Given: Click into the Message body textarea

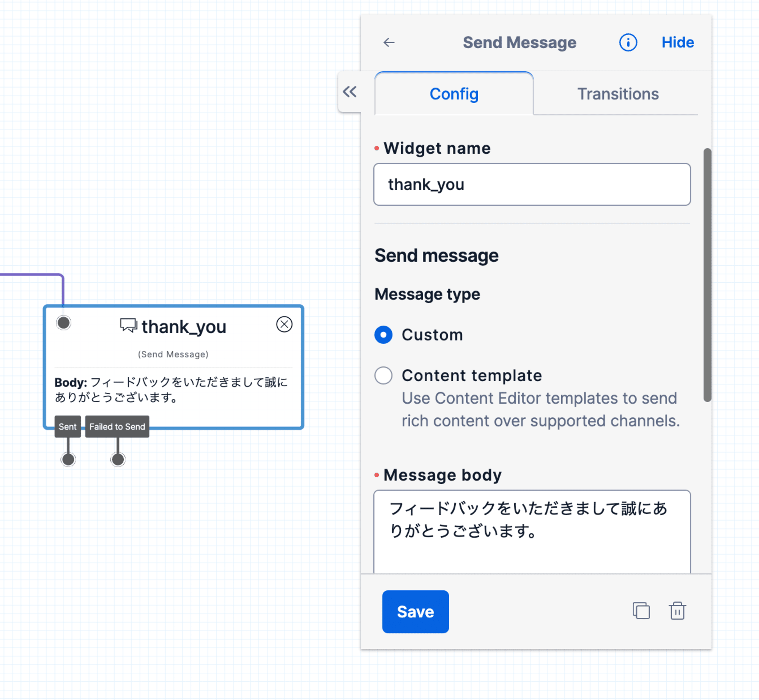Looking at the screenshot, I should (532, 531).
